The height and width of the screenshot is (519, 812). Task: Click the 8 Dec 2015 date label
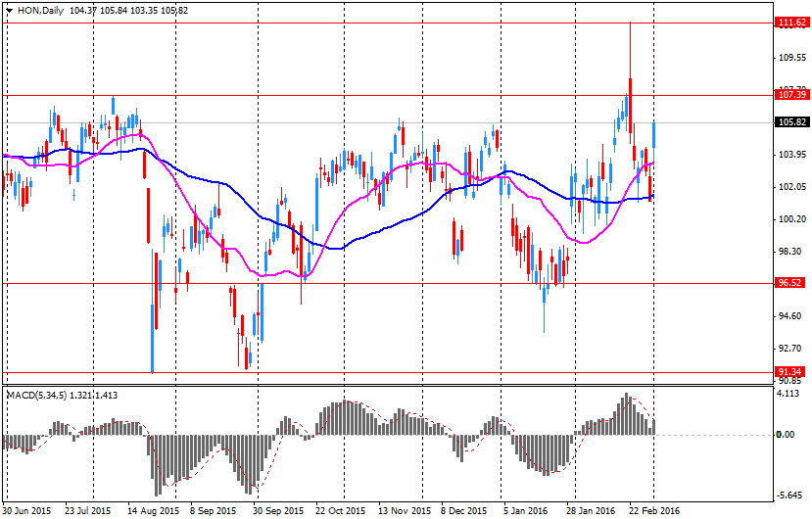pyautogui.click(x=464, y=511)
